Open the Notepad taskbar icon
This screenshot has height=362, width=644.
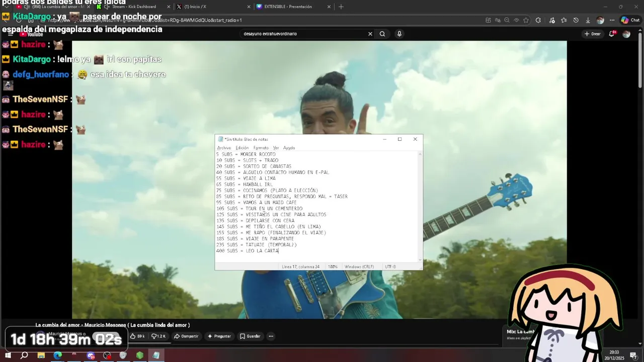tap(156, 355)
